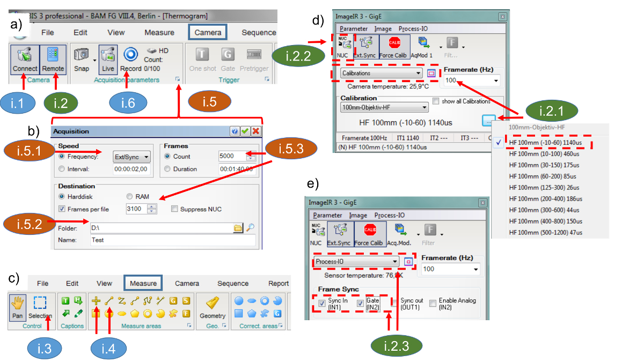Select the Duration radio button
The height and width of the screenshot is (362, 644).
[167, 169]
